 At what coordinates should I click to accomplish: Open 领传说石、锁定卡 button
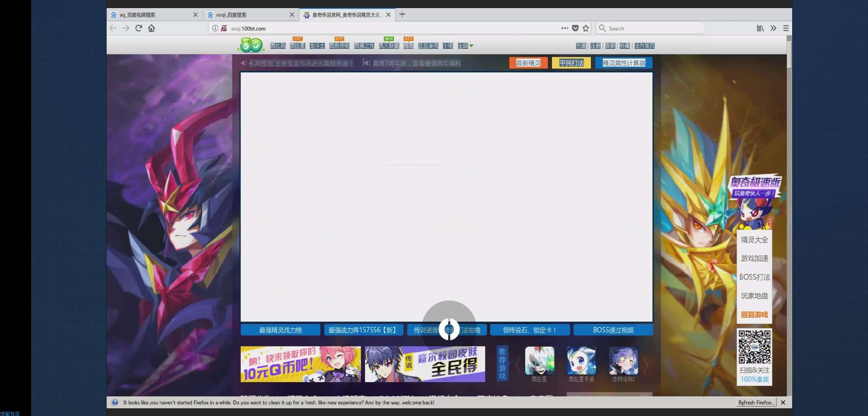tap(530, 330)
